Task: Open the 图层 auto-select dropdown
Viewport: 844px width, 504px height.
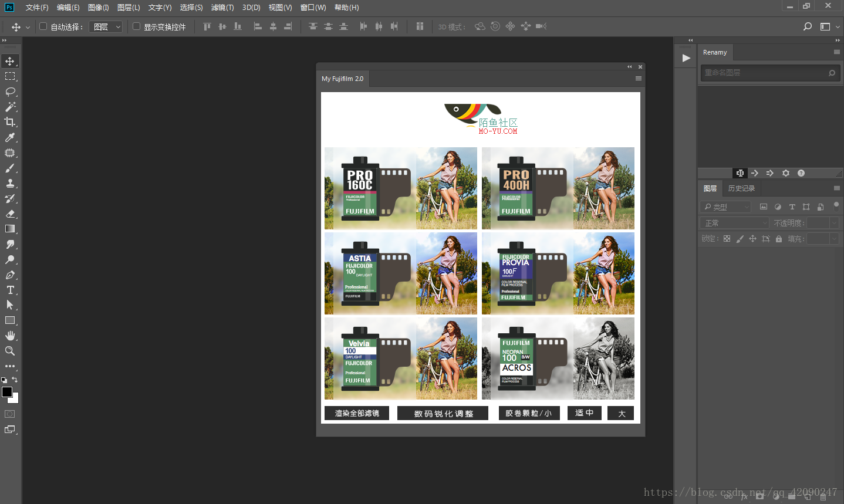Action: click(x=106, y=27)
